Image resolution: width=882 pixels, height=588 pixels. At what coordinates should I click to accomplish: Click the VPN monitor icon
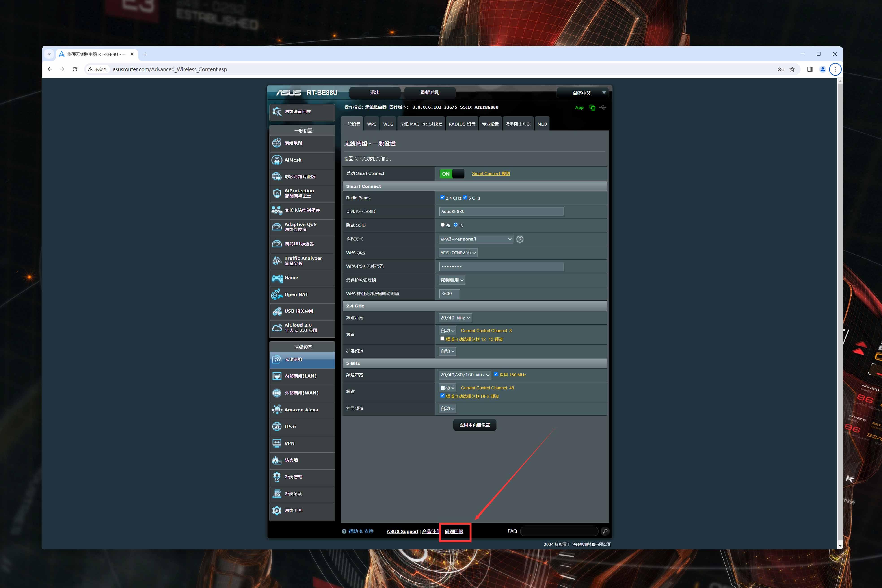click(277, 443)
